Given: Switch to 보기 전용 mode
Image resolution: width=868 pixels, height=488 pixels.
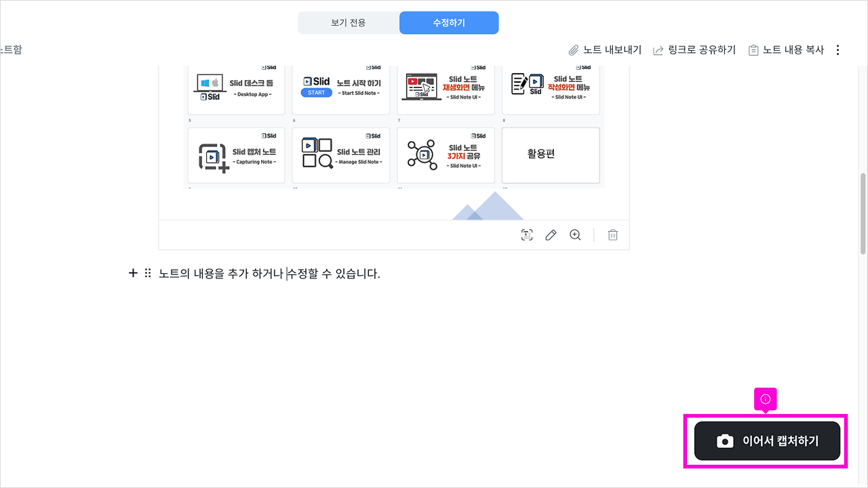Looking at the screenshot, I should (348, 22).
